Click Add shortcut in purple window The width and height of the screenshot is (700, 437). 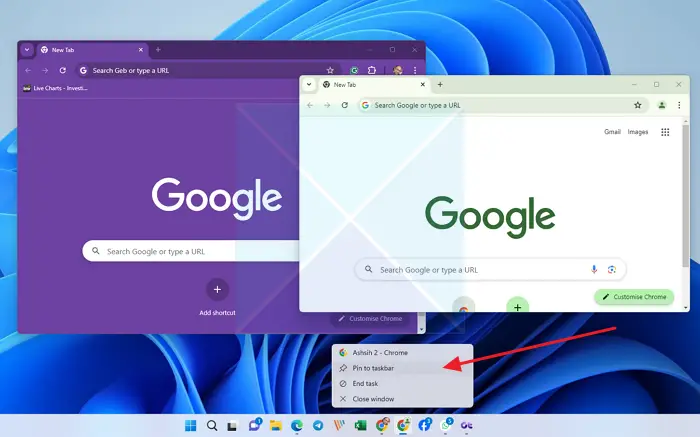pyautogui.click(x=217, y=297)
